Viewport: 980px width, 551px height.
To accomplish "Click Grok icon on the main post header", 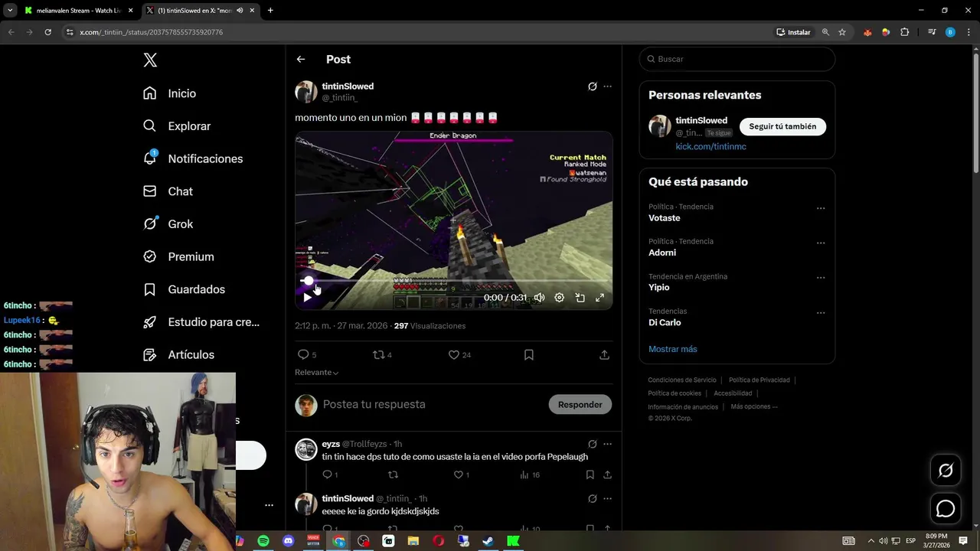I will click(592, 86).
